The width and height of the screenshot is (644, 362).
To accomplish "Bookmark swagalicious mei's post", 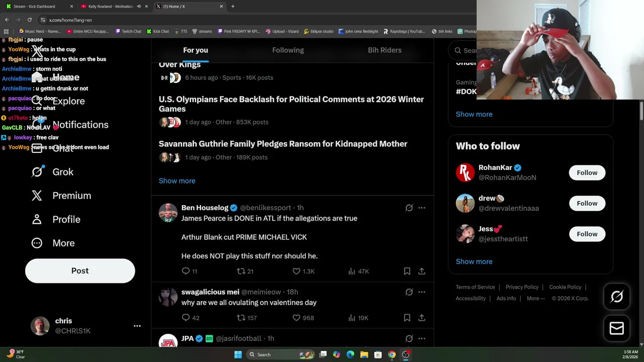I will point(407,318).
